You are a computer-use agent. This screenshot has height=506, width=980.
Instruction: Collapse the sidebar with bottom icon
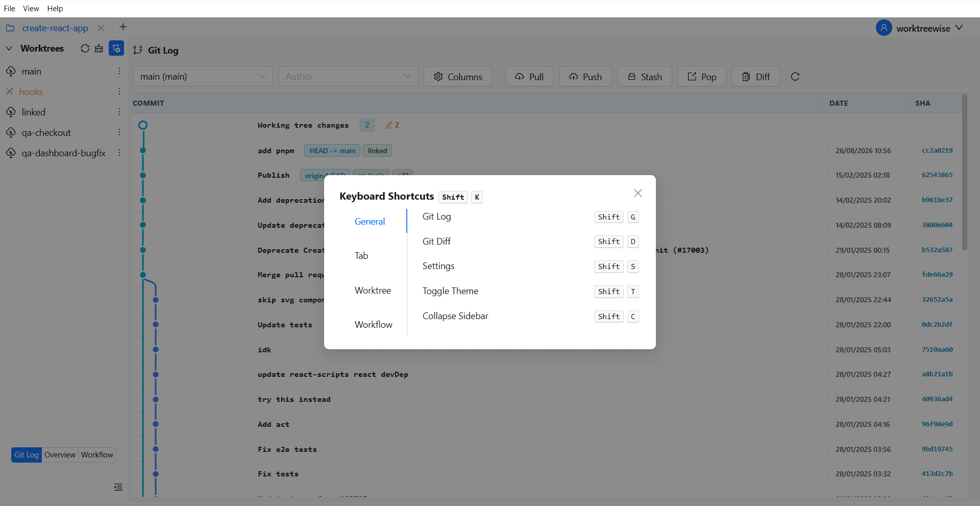click(x=118, y=487)
